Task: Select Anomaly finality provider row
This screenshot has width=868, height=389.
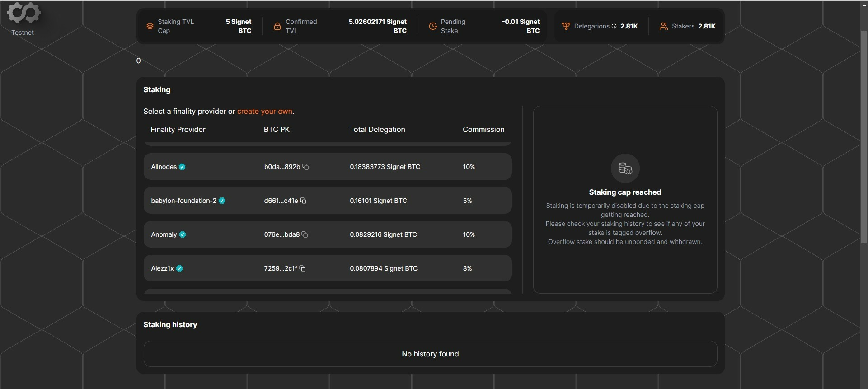Action: (x=328, y=234)
